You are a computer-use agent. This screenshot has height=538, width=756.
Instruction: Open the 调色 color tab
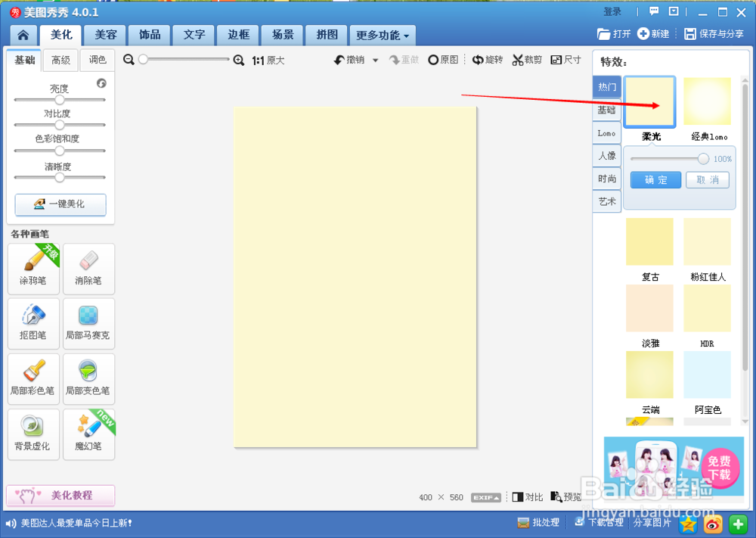[98, 60]
